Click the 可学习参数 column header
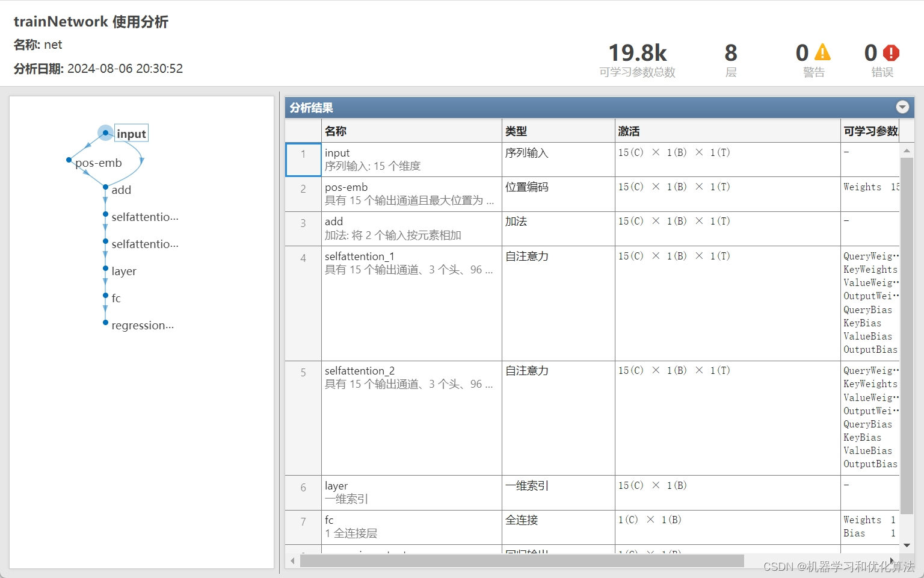This screenshot has height=578, width=924. tap(870, 131)
